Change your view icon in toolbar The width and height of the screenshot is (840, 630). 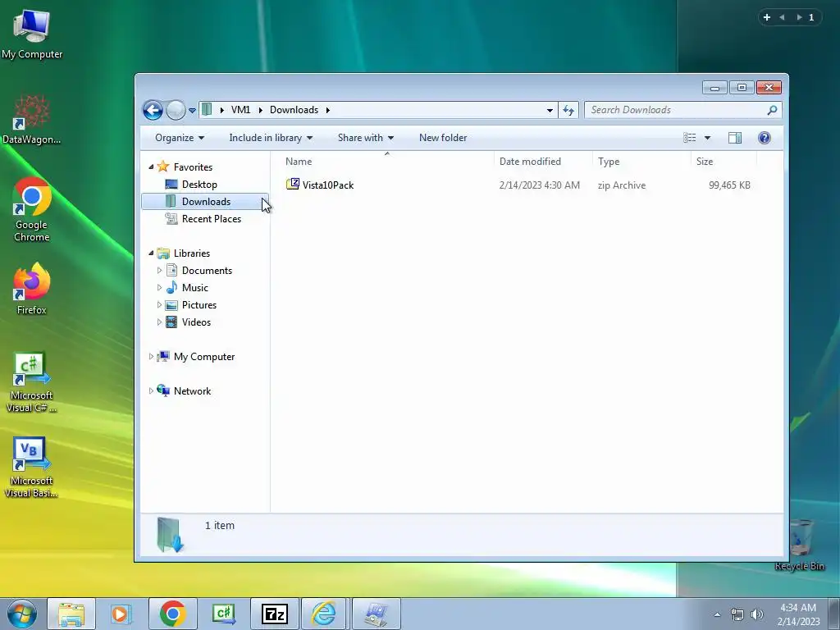pos(689,138)
